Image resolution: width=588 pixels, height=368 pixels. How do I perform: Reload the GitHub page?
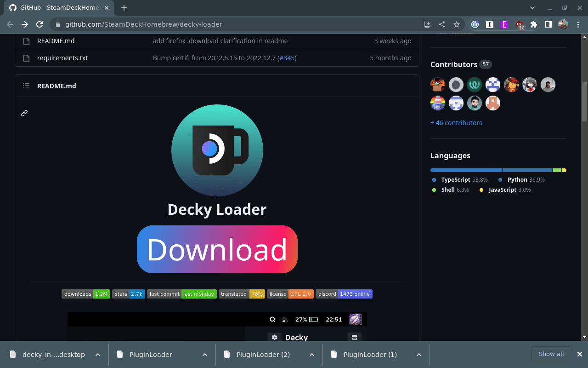tap(40, 24)
